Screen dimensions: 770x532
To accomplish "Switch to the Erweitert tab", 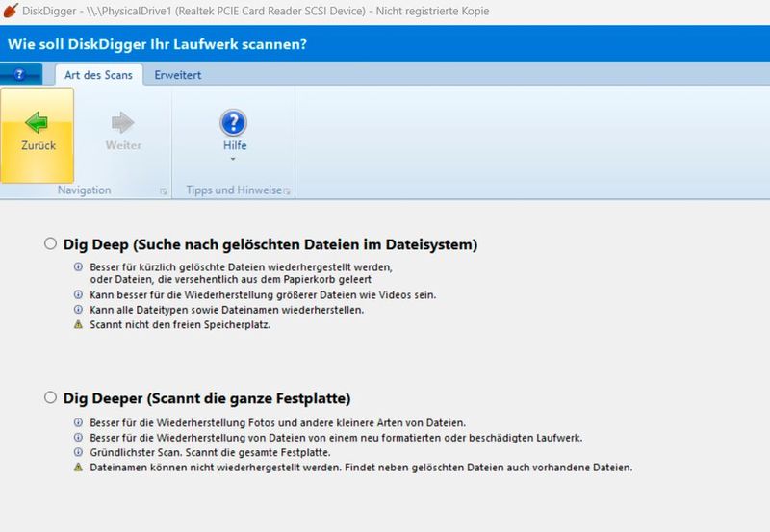I will pyautogui.click(x=178, y=75).
